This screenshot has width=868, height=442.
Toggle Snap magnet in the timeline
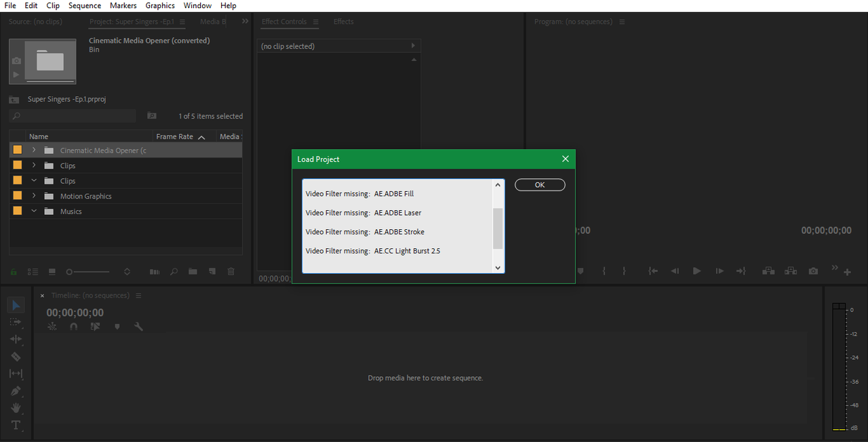pos(73,327)
